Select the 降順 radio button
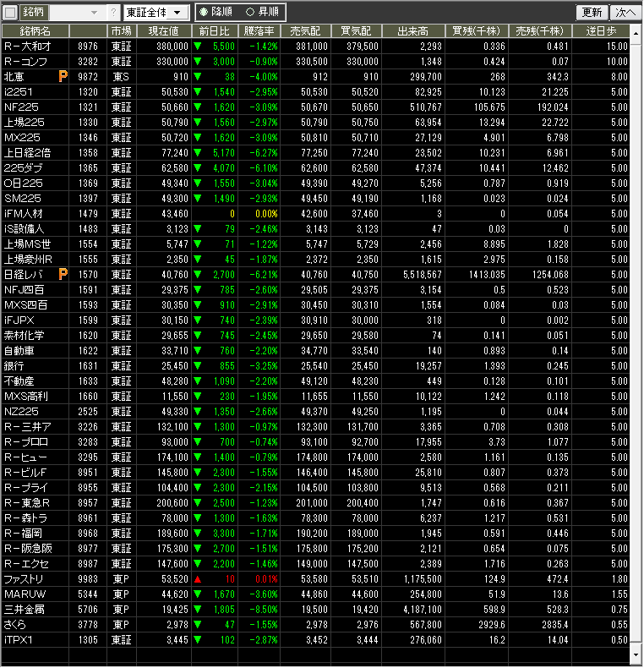Viewport: 644px width, 668px height. 204,13
